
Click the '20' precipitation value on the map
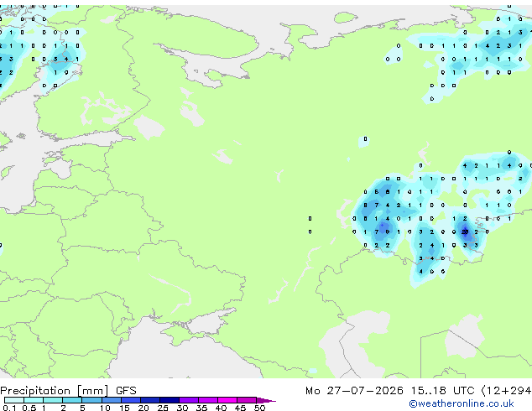tap(465, 232)
